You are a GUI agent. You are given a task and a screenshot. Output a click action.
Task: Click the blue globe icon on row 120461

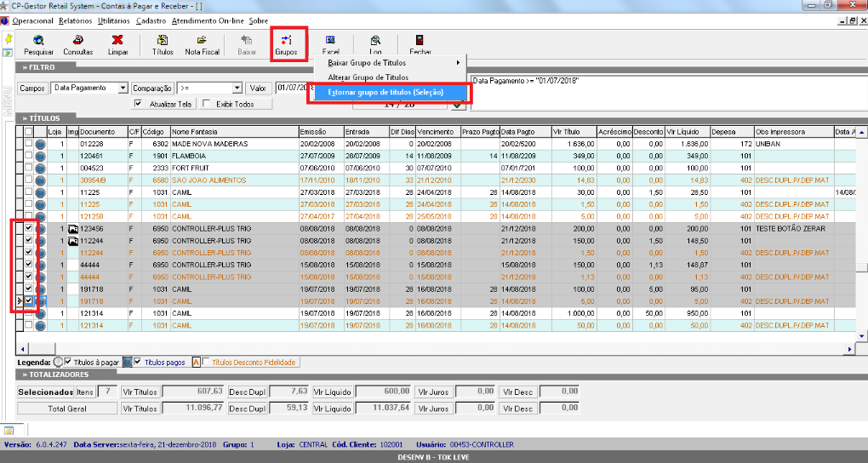pyautogui.click(x=40, y=157)
